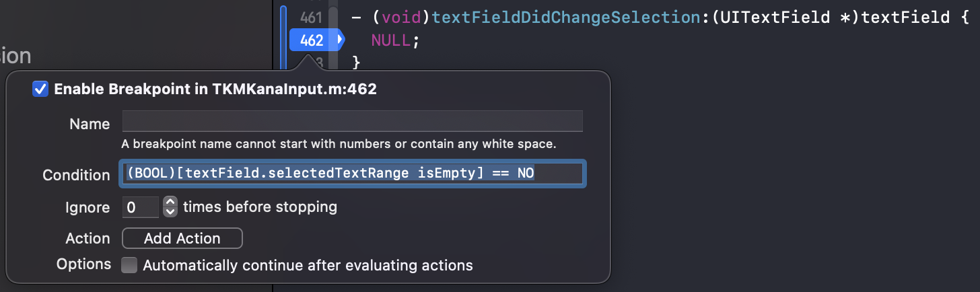Click inside the Condition expression field
The width and height of the screenshot is (980, 292).
click(x=352, y=174)
